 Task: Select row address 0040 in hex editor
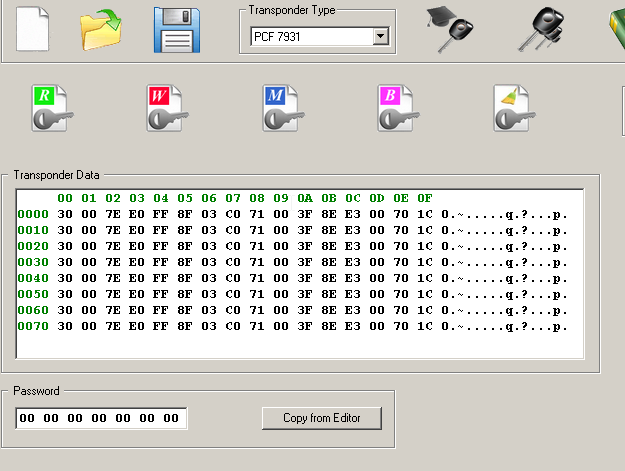click(33, 278)
